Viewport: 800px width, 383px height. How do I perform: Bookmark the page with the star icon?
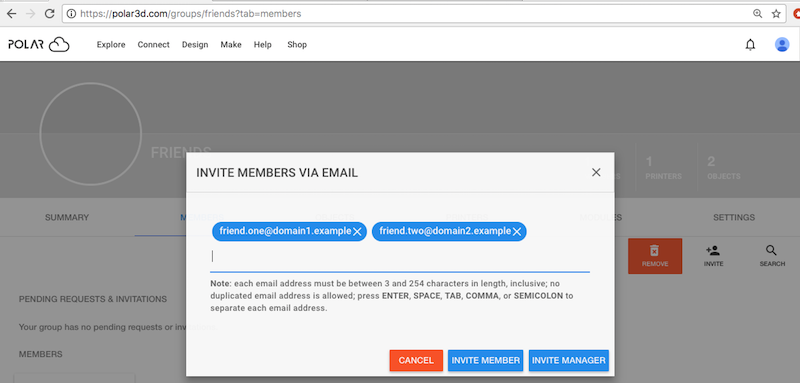pos(776,14)
